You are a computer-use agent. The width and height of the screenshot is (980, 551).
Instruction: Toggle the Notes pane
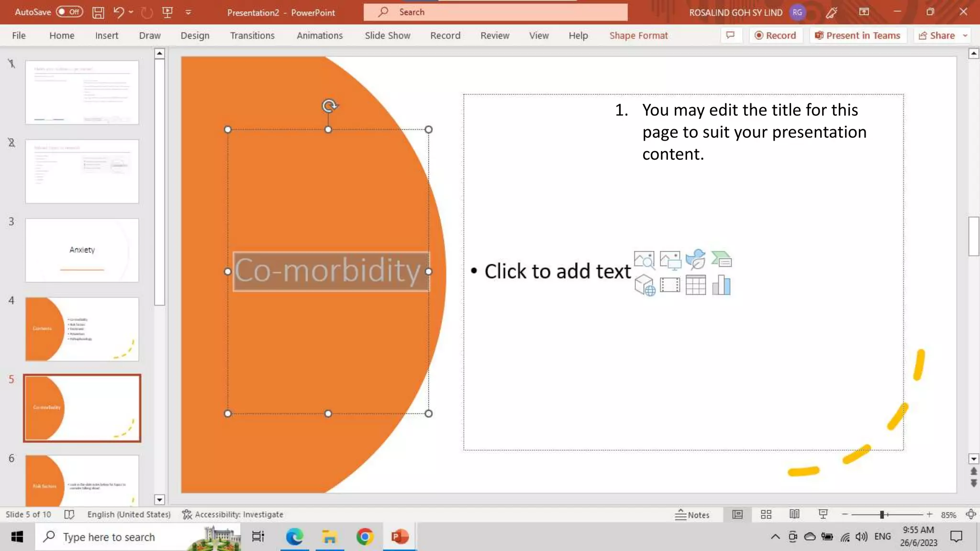click(x=692, y=515)
